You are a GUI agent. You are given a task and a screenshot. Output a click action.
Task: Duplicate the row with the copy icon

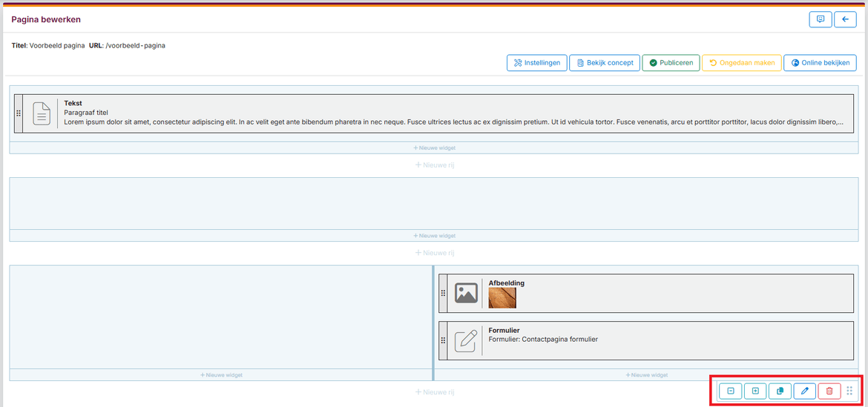point(780,391)
